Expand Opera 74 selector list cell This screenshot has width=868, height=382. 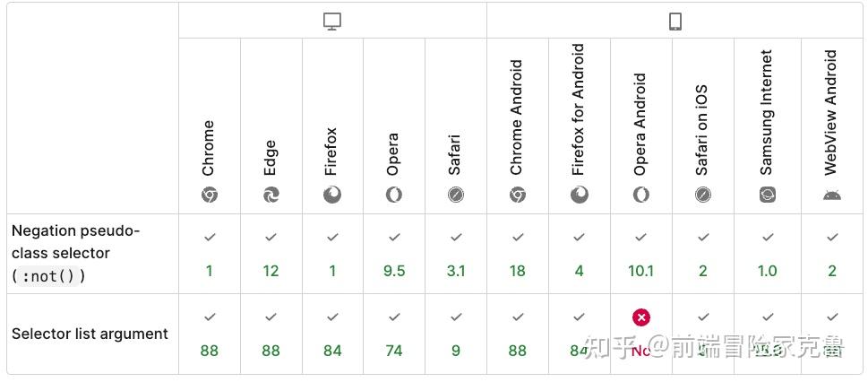pyautogui.click(x=394, y=334)
